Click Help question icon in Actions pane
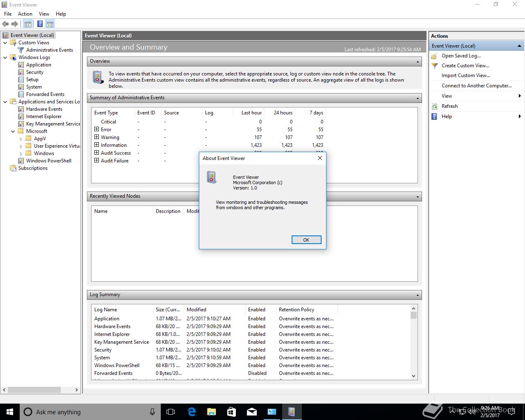 click(434, 116)
